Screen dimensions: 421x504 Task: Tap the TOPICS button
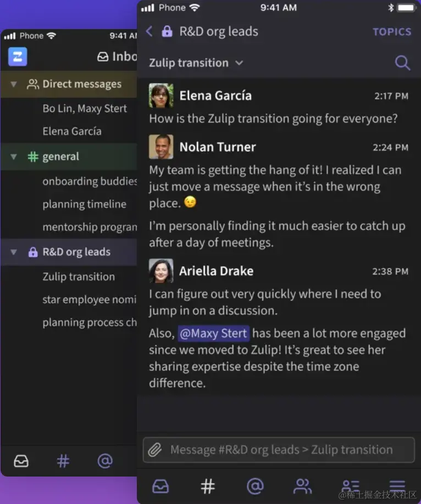point(391,32)
